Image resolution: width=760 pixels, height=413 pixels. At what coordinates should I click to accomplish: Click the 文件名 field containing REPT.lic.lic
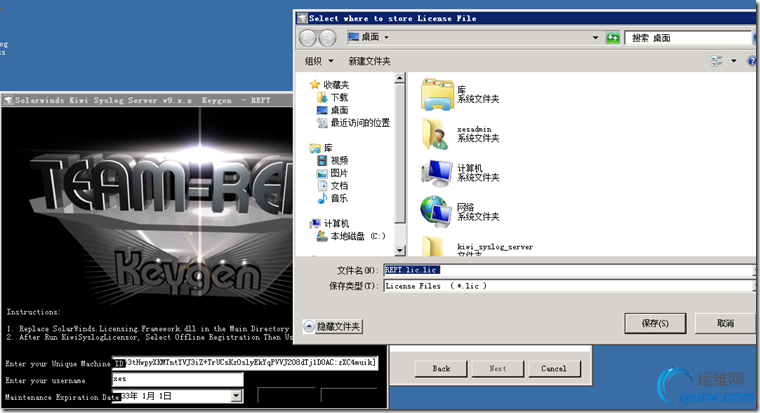(569, 270)
